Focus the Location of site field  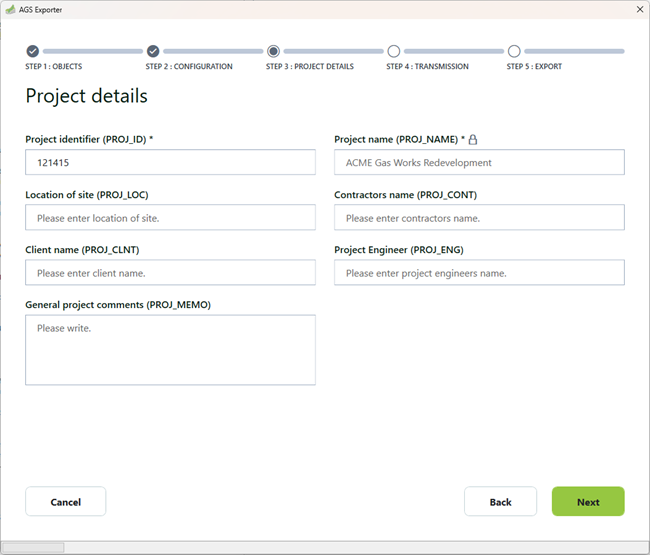pos(170,218)
